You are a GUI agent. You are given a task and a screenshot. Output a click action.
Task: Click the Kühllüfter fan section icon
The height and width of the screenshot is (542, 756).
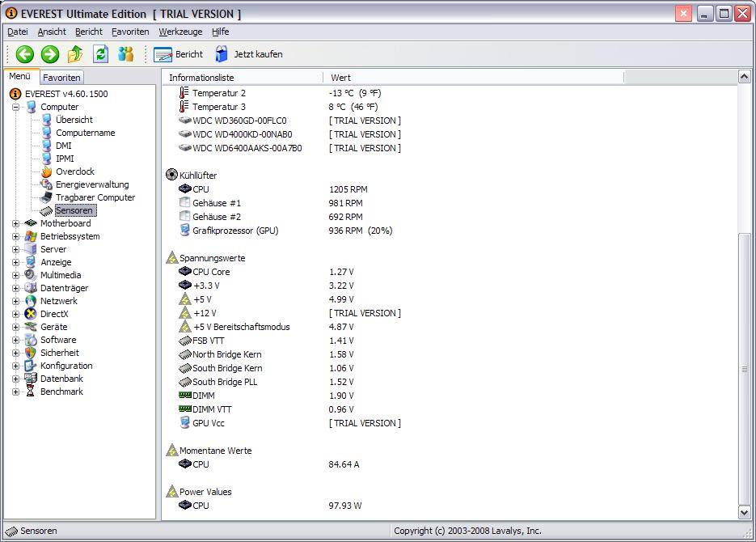[x=171, y=175]
